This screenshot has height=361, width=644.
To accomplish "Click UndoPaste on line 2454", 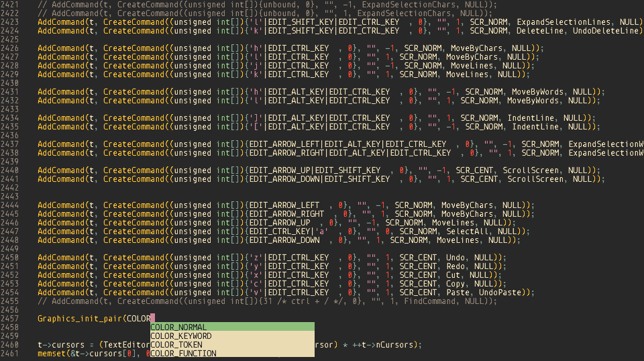I will (x=500, y=293).
